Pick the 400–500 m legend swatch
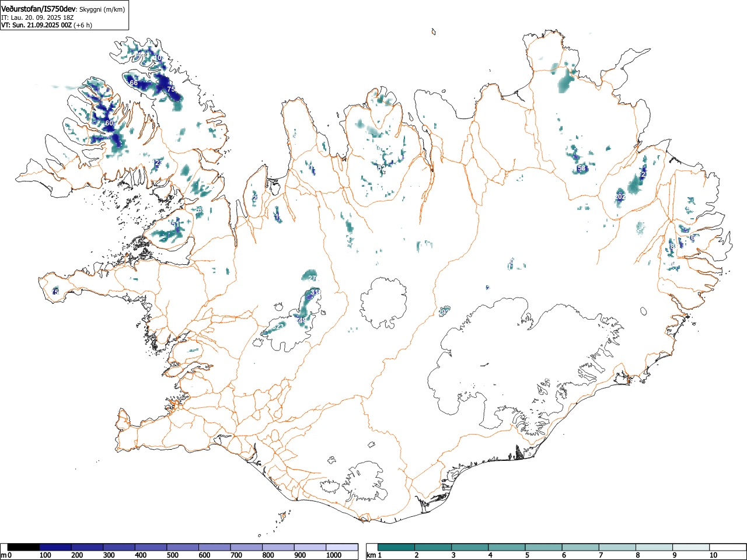747x560 pixels. (x=151, y=547)
